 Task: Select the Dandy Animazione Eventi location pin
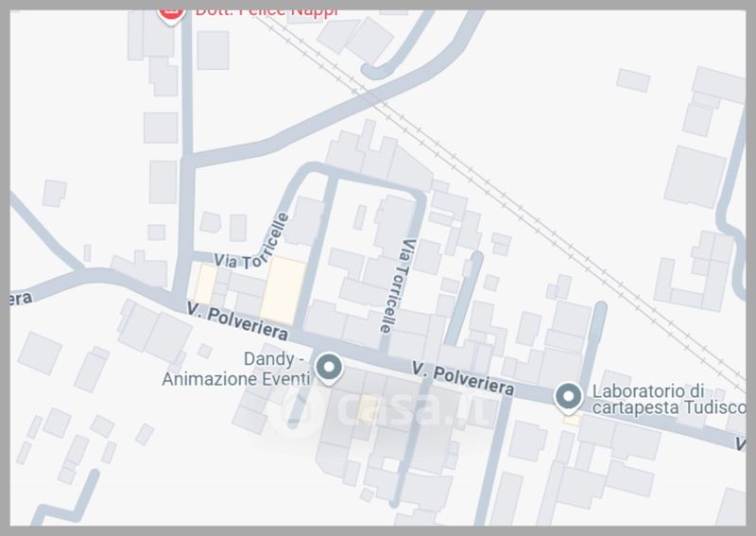click(x=329, y=369)
